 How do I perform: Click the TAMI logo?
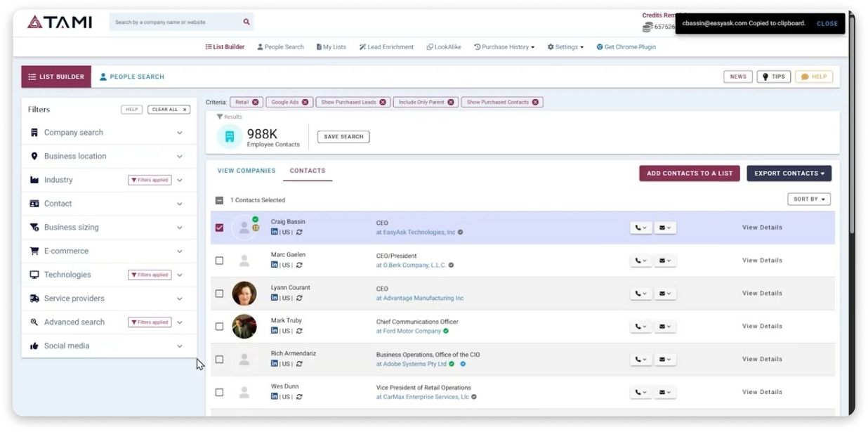tap(60, 22)
